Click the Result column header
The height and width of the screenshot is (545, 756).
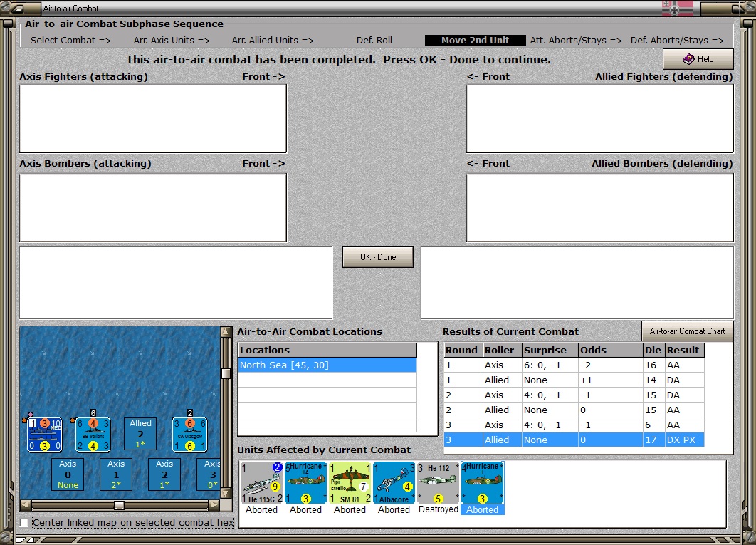[685, 350]
